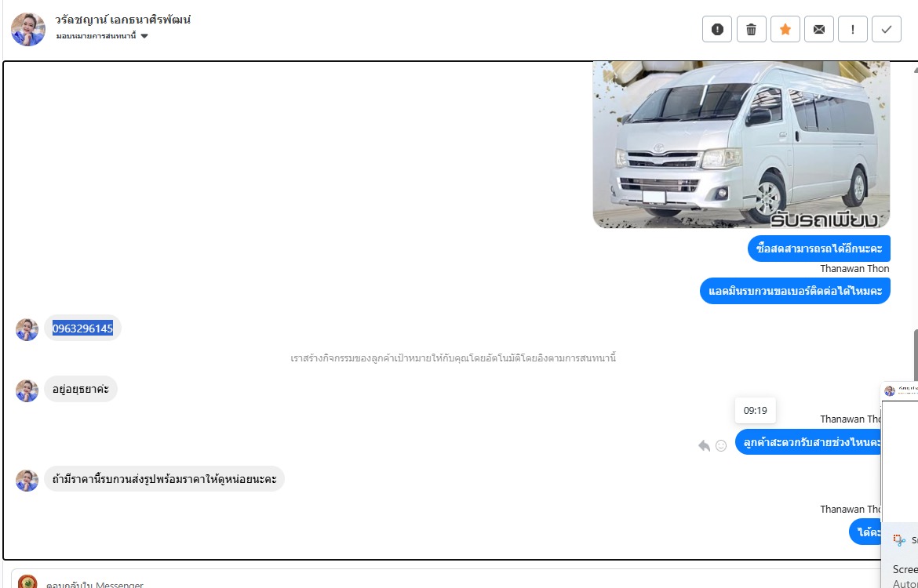The width and height of the screenshot is (918, 588).
Task: Select the ได้คะ reply bubble
Action: point(865,532)
